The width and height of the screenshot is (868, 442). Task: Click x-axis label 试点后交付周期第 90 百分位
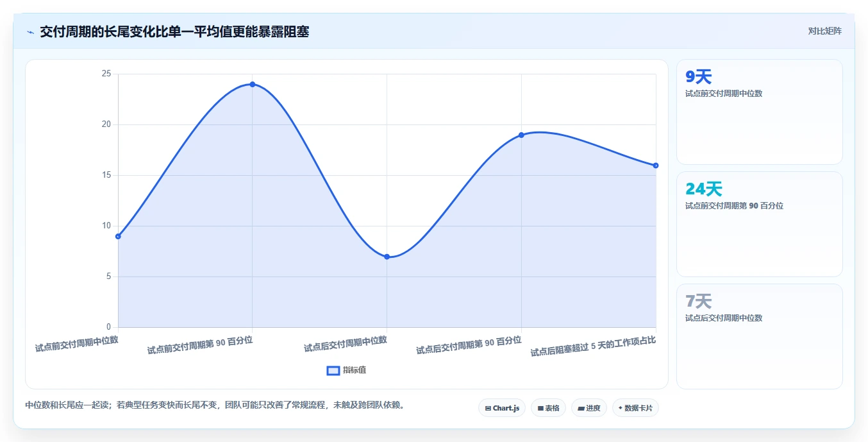469,345
